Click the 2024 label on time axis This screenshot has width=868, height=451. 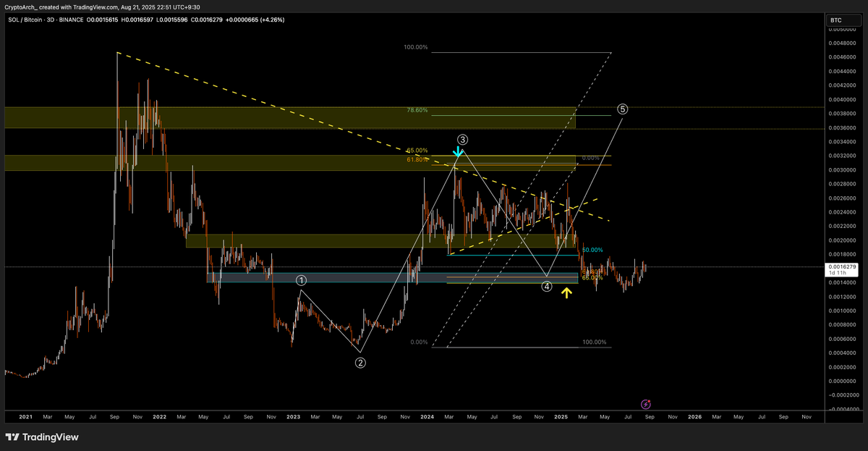click(x=427, y=417)
